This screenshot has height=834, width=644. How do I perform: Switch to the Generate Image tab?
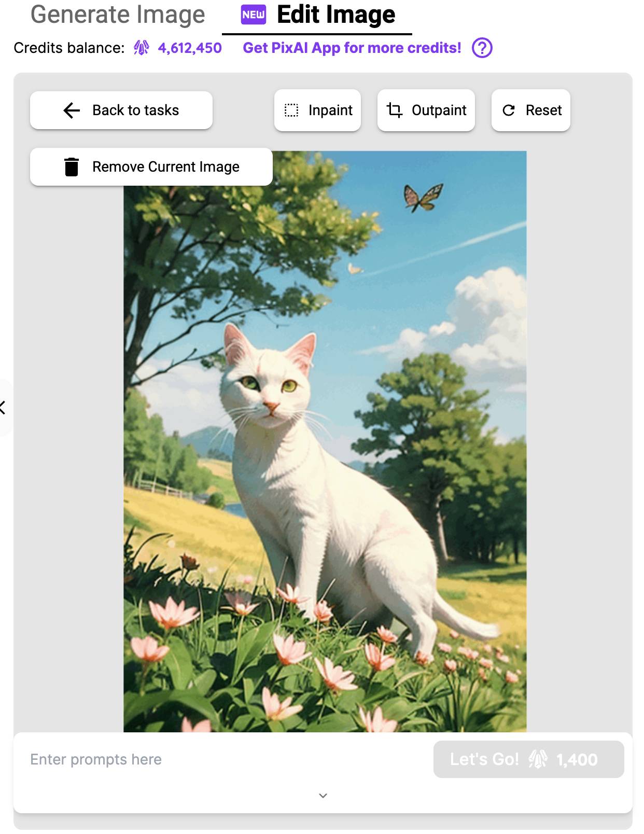pyautogui.click(x=118, y=15)
